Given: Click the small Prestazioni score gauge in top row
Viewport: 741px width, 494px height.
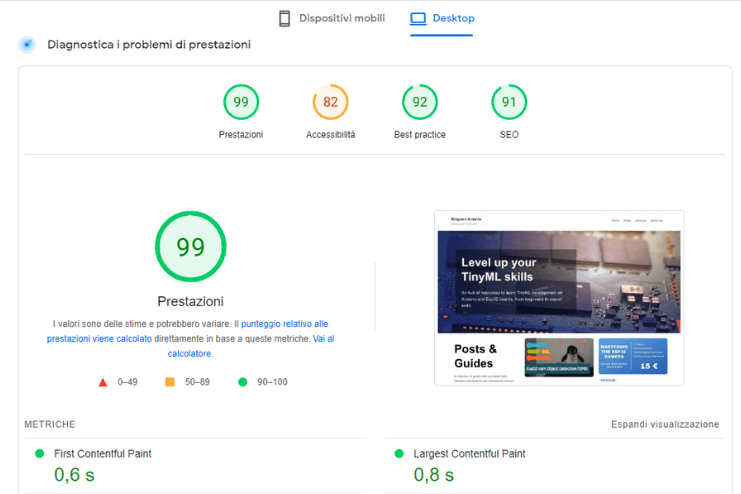Looking at the screenshot, I should click(241, 102).
